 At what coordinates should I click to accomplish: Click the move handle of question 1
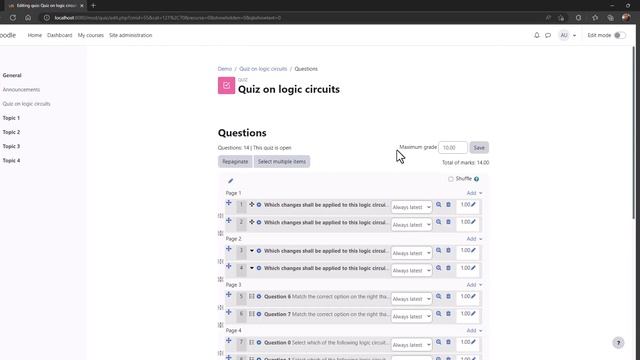[229, 203]
